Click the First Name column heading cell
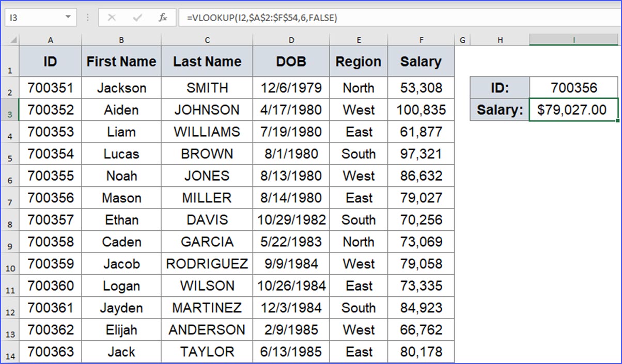Image resolution: width=622 pixels, height=364 pixels. tap(121, 61)
